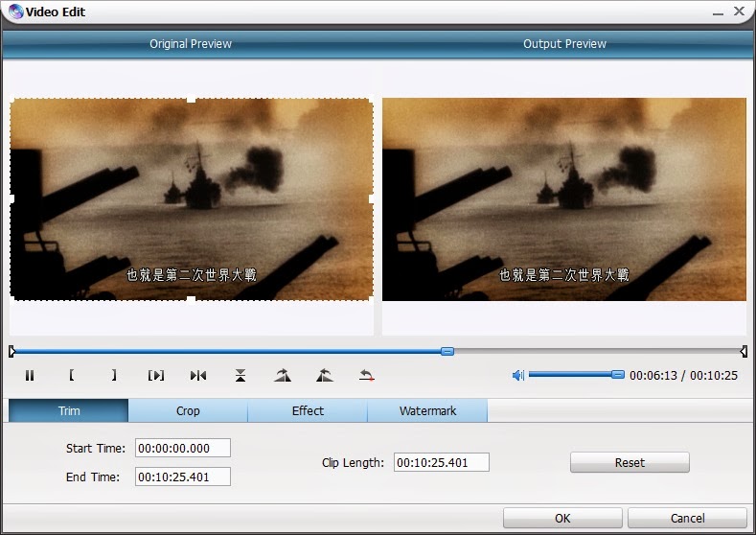The height and width of the screenshot is (535, 756).
Task: Confirm edits with the OK button
Action: pos(562,518)
